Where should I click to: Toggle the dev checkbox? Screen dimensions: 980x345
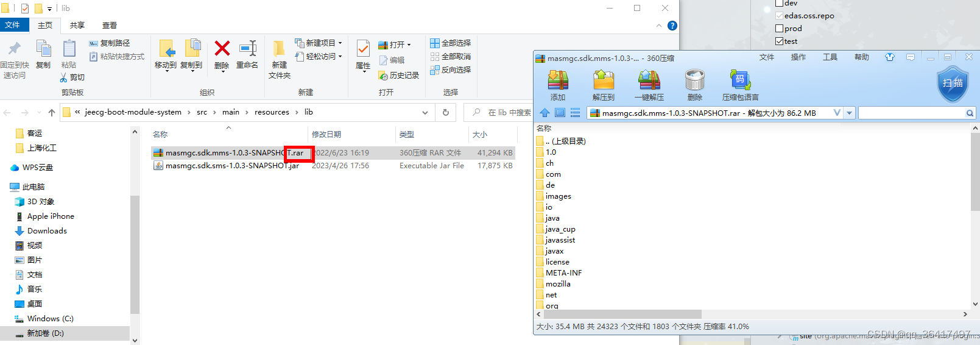[779, 3]
